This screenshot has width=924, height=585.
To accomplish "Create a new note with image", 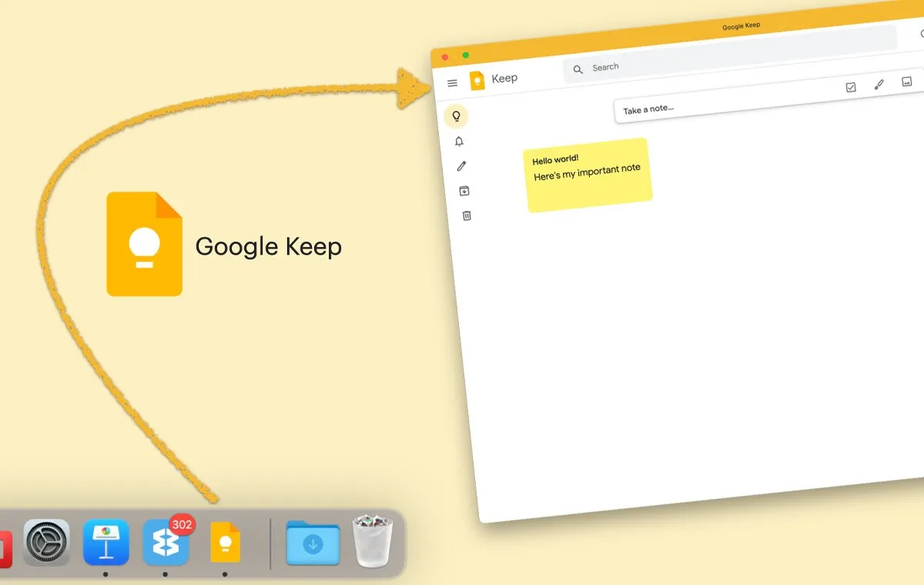I will point(907,82).
